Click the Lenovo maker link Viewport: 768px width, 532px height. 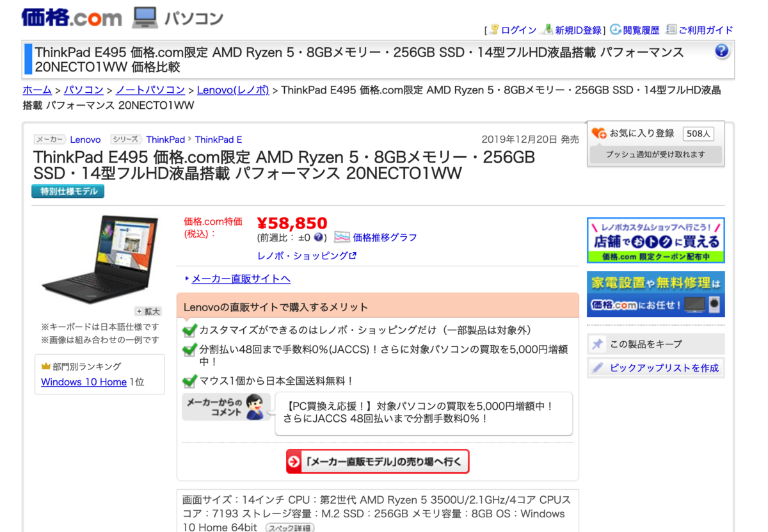[85, 140]
